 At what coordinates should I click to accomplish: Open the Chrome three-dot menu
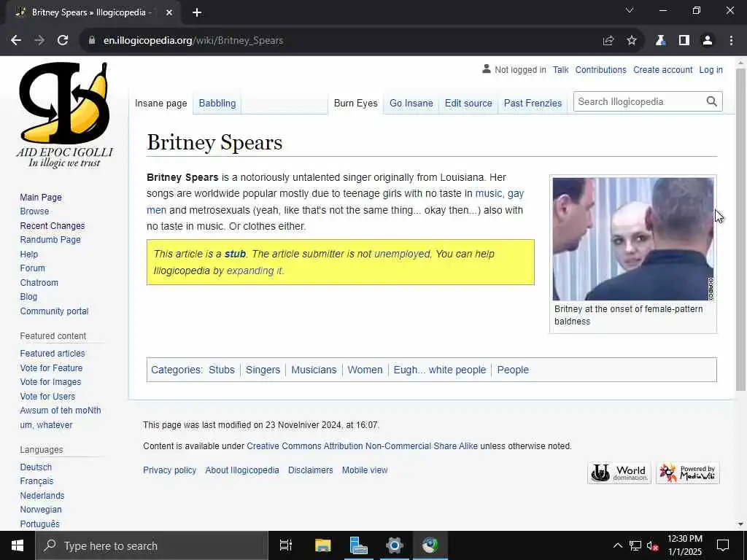click(x=731, y=41)
